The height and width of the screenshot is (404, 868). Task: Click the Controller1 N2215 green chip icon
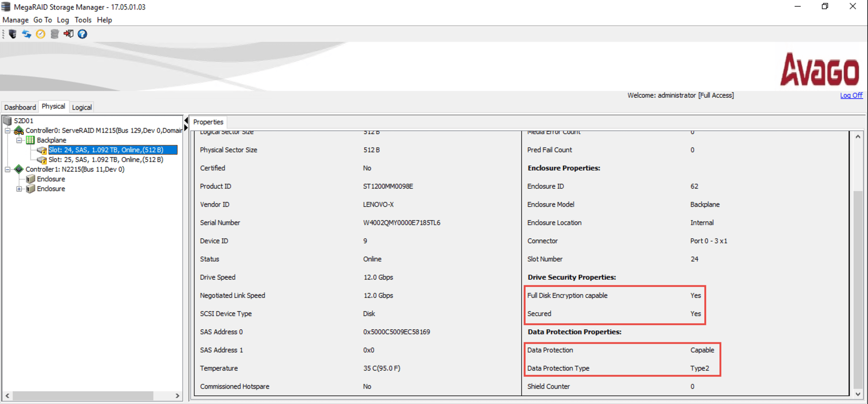[19, 169]
